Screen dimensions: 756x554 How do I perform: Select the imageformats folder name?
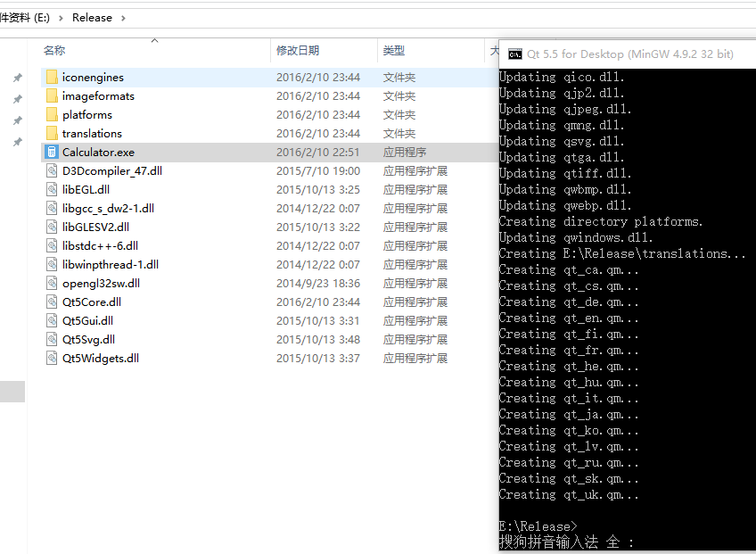click(x=98, y=96)
